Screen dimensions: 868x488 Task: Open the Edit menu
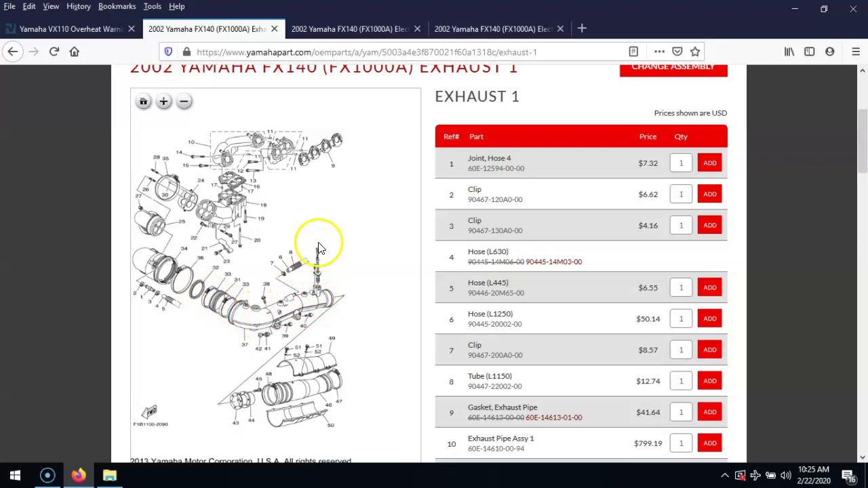pyautogui.click(x=29, y=6)
